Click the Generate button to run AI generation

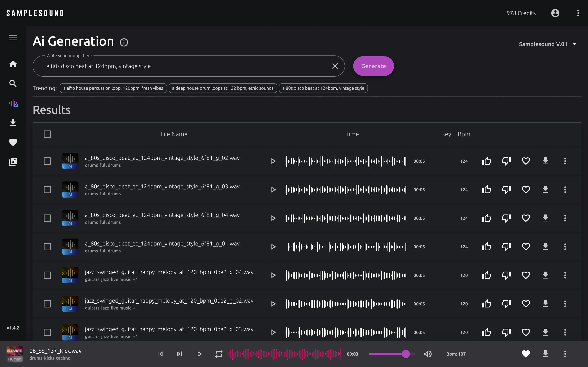[x=373, y=66]
